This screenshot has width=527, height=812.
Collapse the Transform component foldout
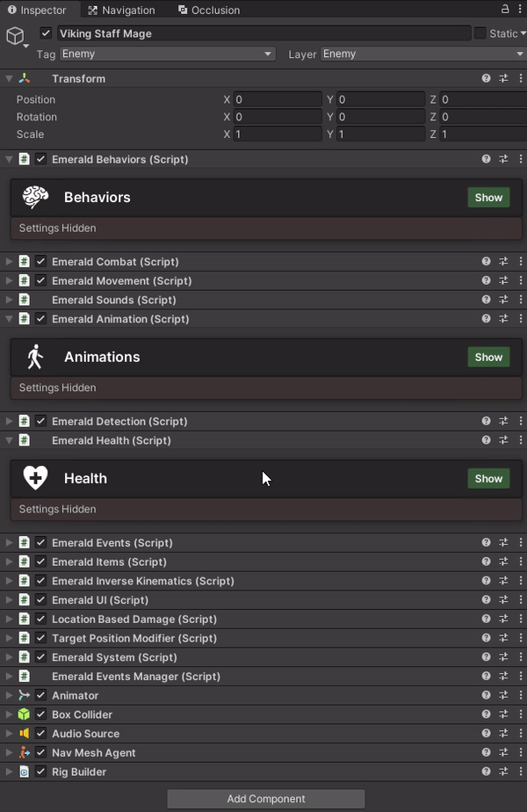pyautogui.click(x=9, y=78)
